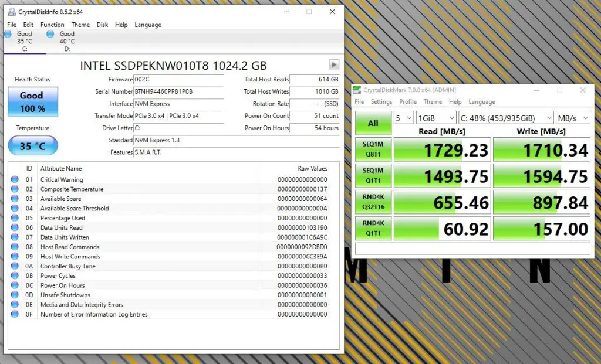Viewport: 601px width, 364px height.
Task: Click the RND4K Q1T1 write result 157.00
Action: (541, 228)
